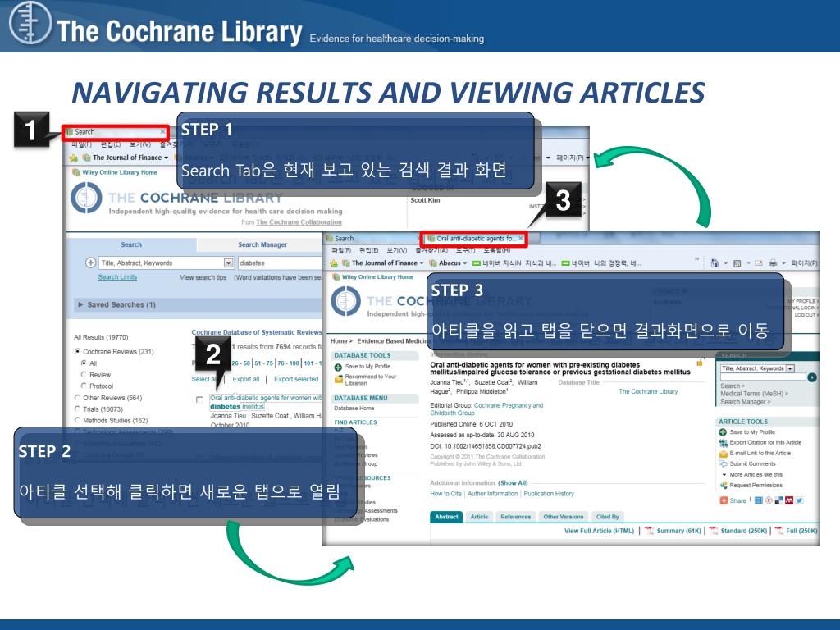Click the Export selected link
The image size is (840, 630).
point(296,379)
